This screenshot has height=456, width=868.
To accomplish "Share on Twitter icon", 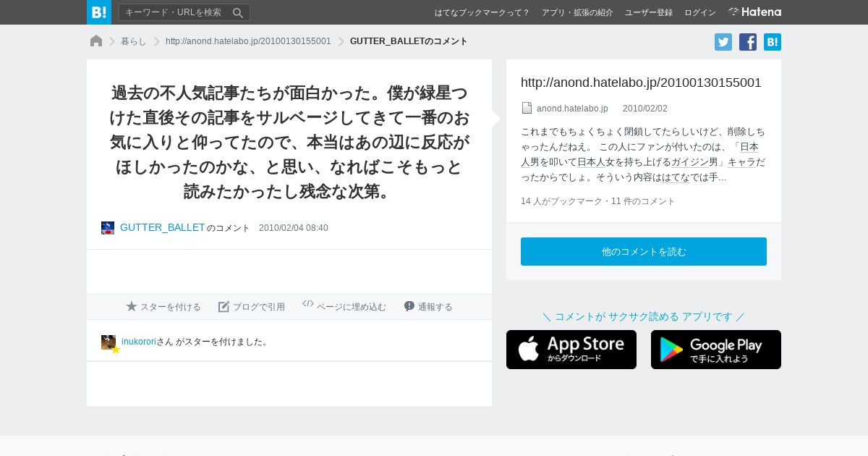I will pos(723,42).
